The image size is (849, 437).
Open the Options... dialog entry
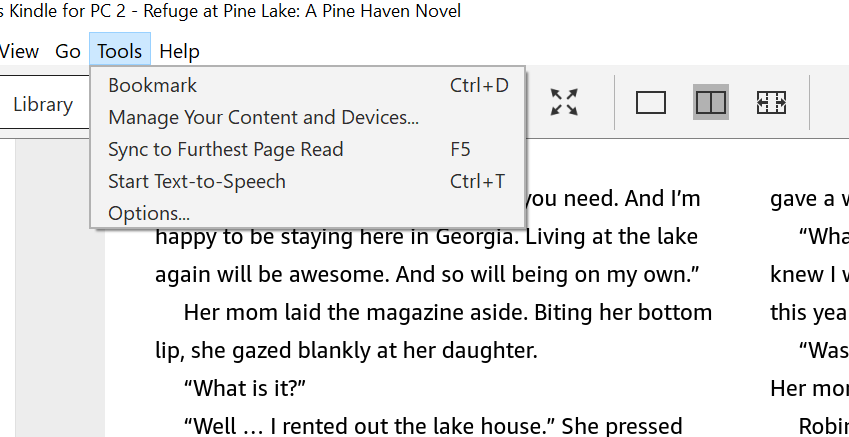[x=149, y=213]
